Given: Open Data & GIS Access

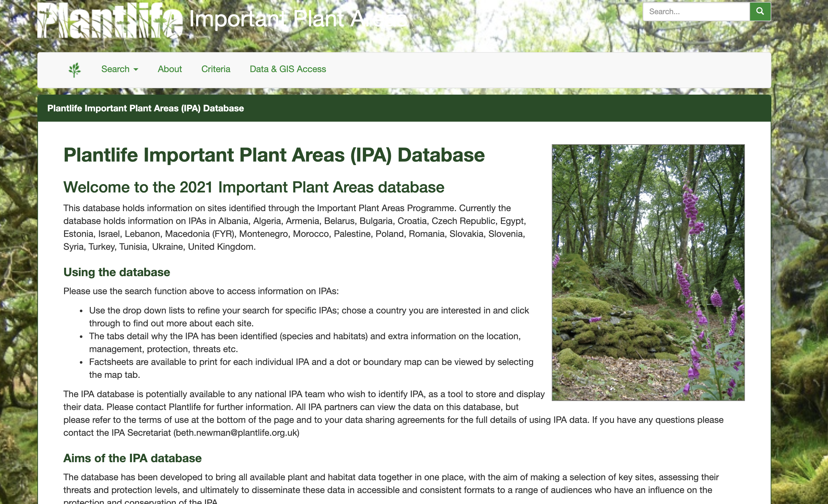Looking at the screenshot, I should (x=288, y=69).
